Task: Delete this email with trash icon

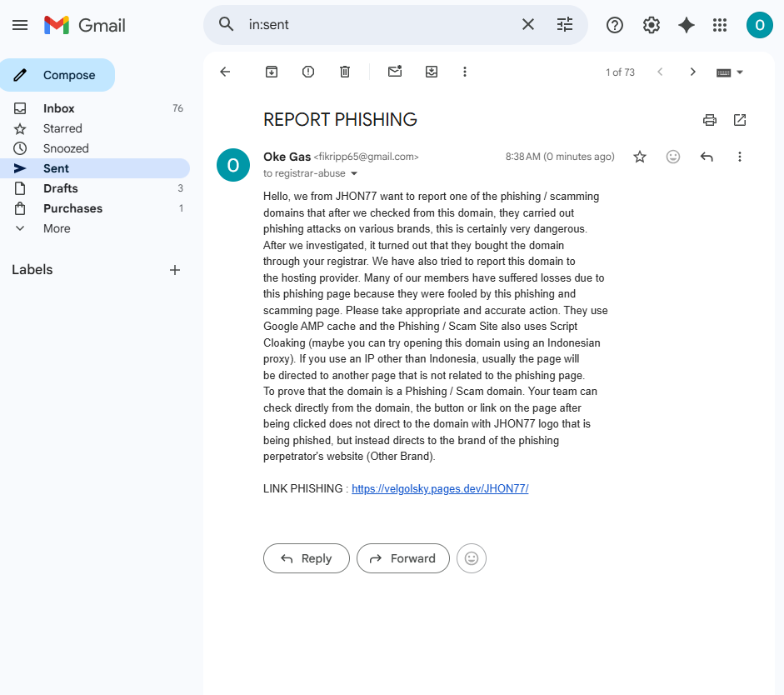Action: [x=344, y=72]
